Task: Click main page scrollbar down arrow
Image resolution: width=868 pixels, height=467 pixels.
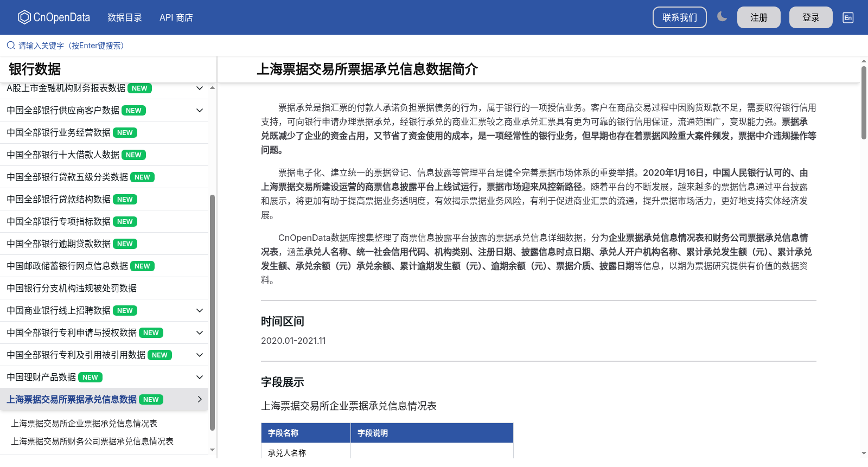Action: (864, 453)
